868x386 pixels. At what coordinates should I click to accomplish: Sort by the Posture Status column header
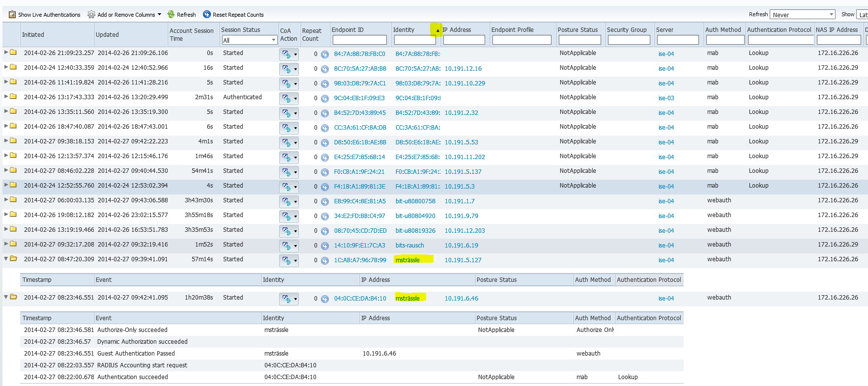578,30
